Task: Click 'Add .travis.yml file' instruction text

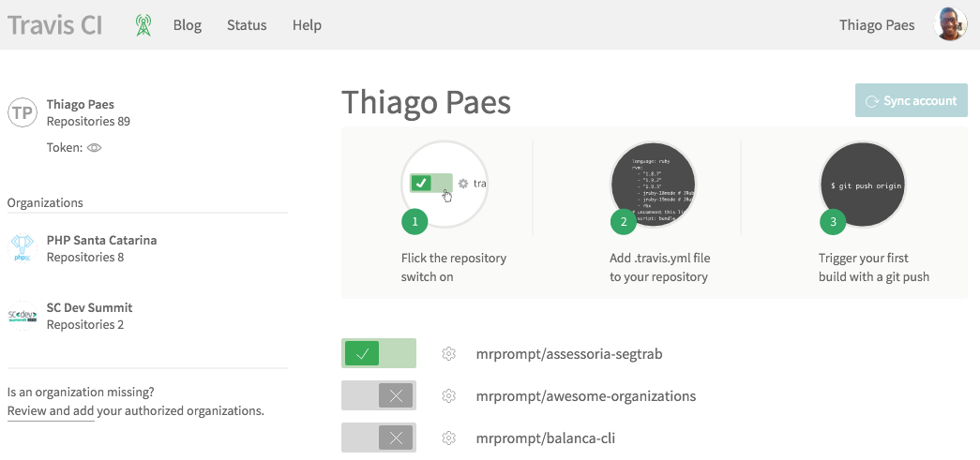Action: [660, 267]
